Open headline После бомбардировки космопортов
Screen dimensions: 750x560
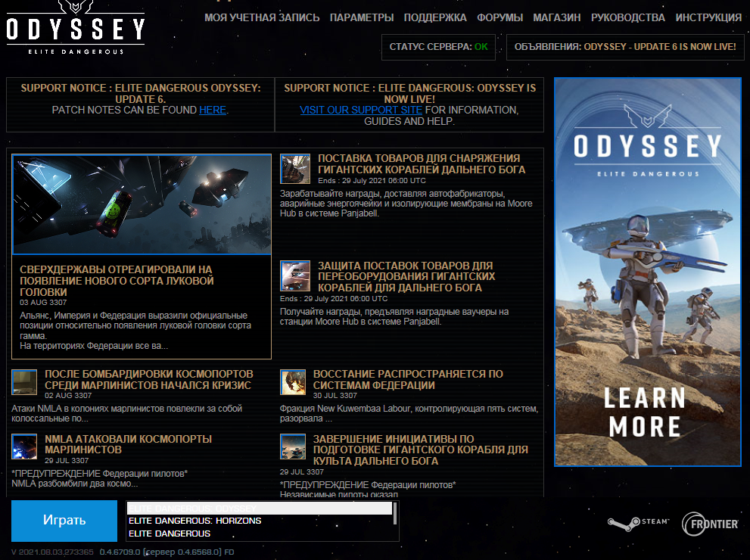coord(149,380)
